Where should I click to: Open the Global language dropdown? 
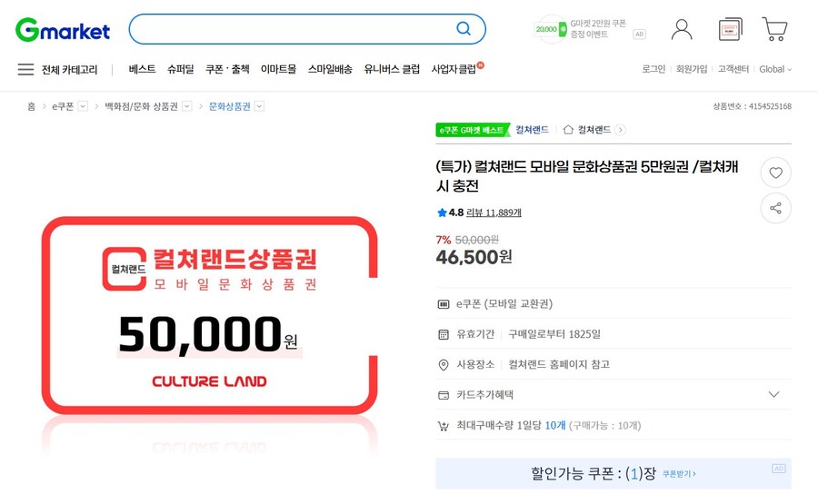775,69
